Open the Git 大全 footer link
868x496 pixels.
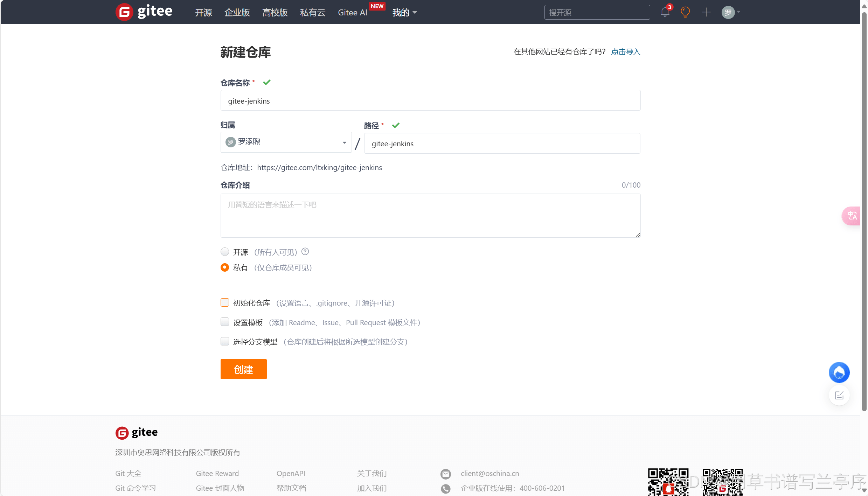click(129, 474)
